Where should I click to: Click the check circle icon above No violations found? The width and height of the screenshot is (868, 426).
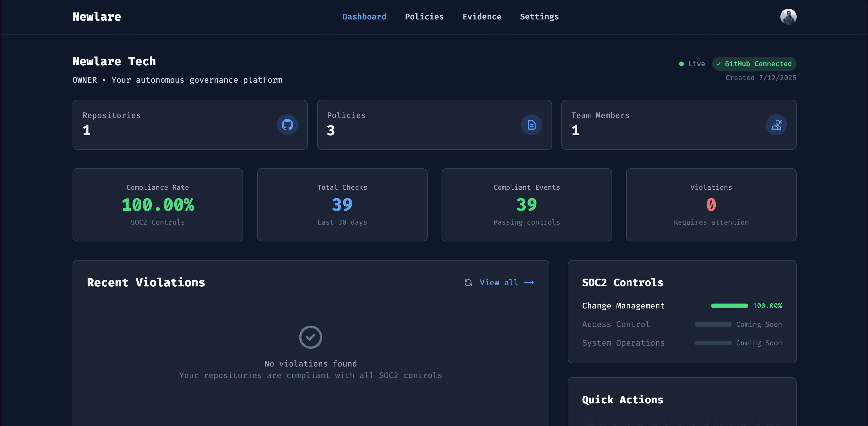[310, 337]
